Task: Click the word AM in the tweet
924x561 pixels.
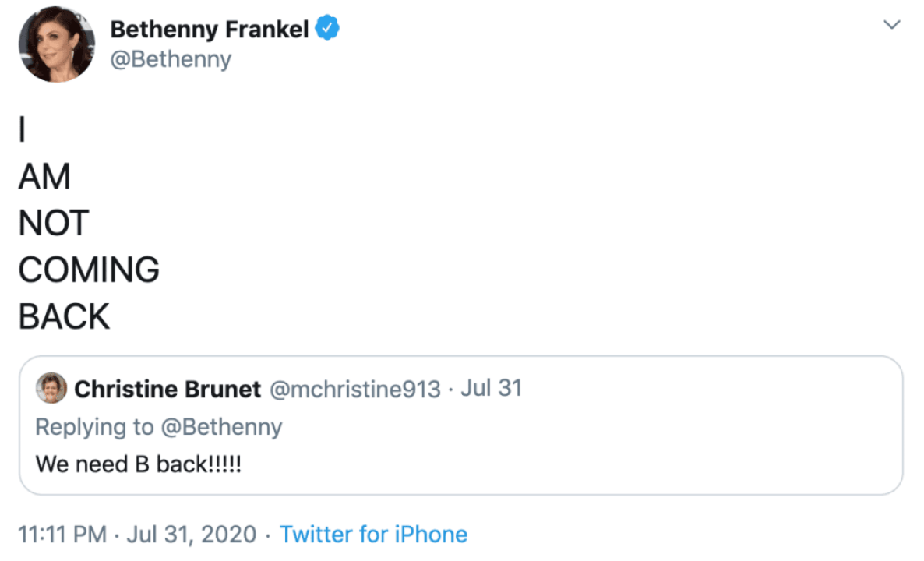Action: point(44,178)
